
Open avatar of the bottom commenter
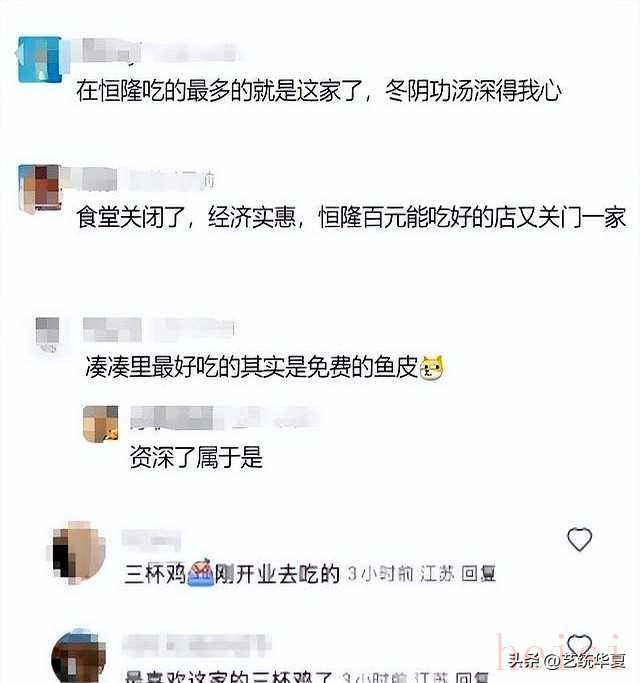click(x=79, y=656)
